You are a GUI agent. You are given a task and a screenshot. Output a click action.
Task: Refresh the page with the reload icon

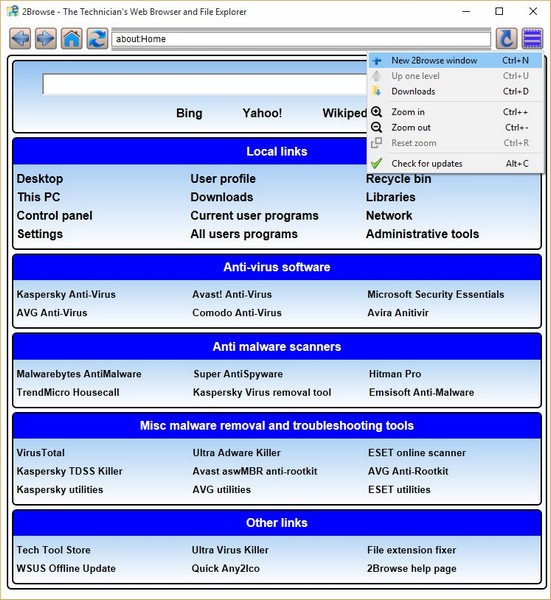(97, 38)
